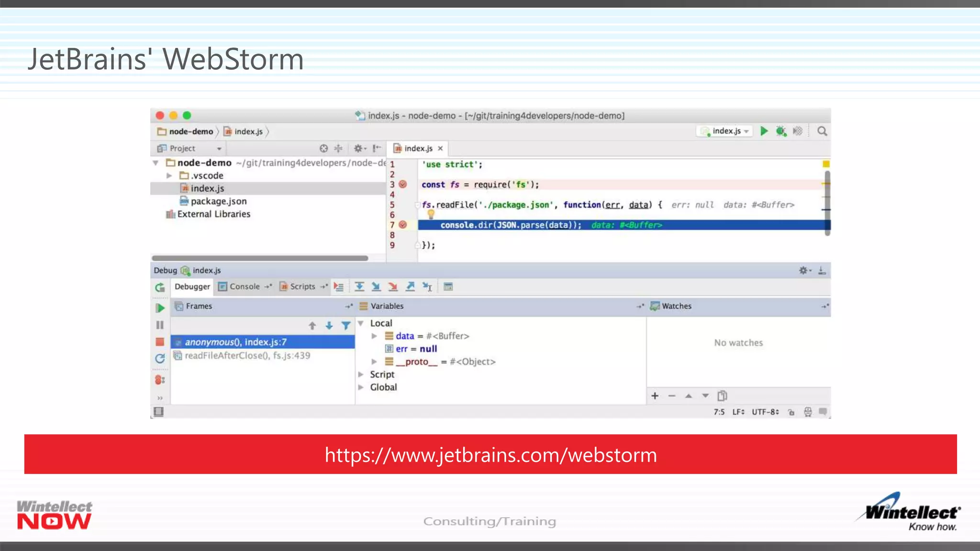Image resolution: width=980 pixels, height=551 pixels.
Task: Select index.js in project tree
Action: pyautogui.click(x=268, y=188)
